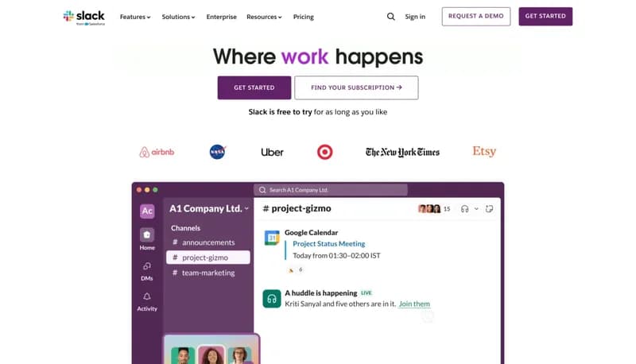Select the #announcements channel

coord(208,242)
